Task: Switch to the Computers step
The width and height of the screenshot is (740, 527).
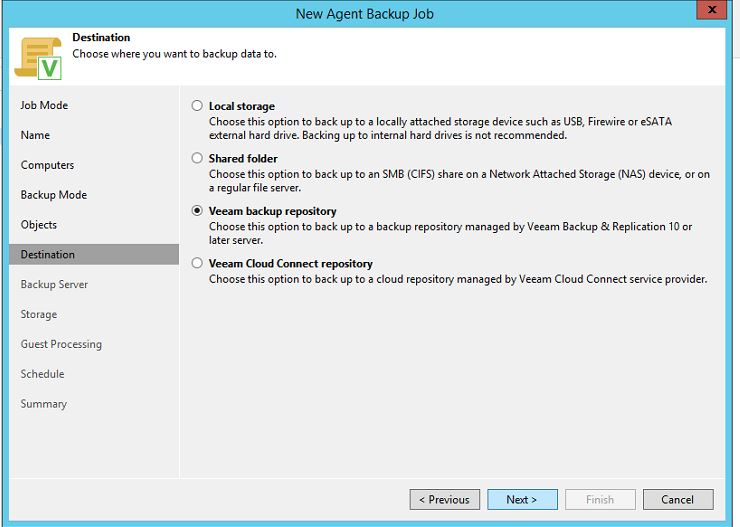Action: (x=47, y=165)
